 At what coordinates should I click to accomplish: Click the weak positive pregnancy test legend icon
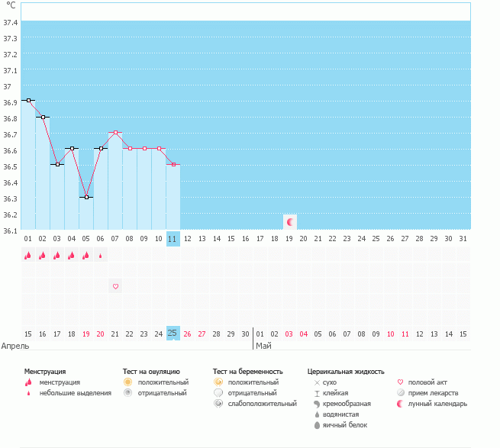tap(218, 403)
